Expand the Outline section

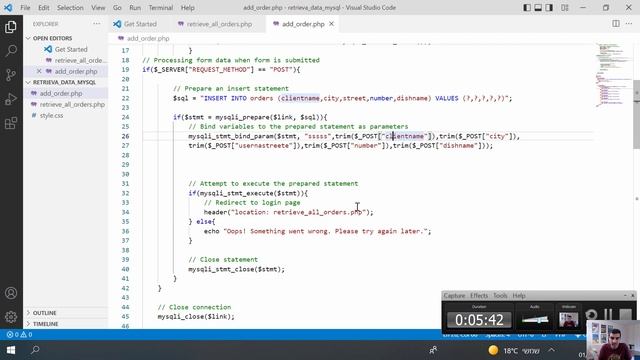click(x=44, y=313)
